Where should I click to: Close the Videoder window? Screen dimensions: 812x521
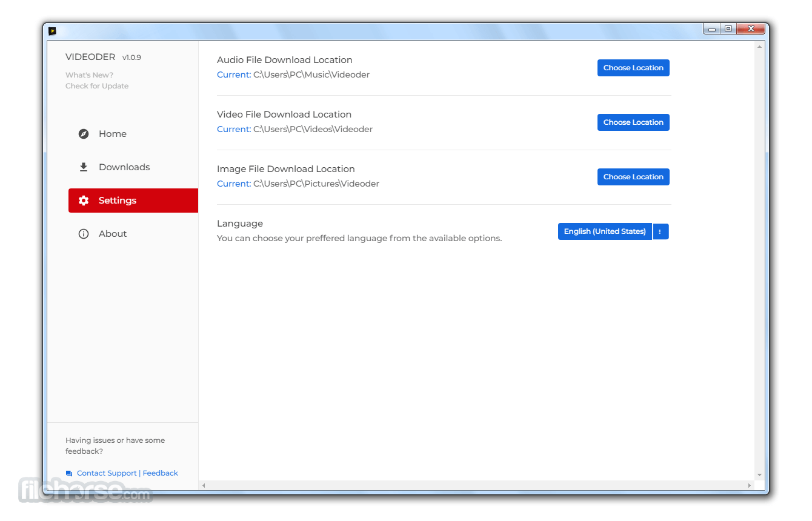[751, 28]
